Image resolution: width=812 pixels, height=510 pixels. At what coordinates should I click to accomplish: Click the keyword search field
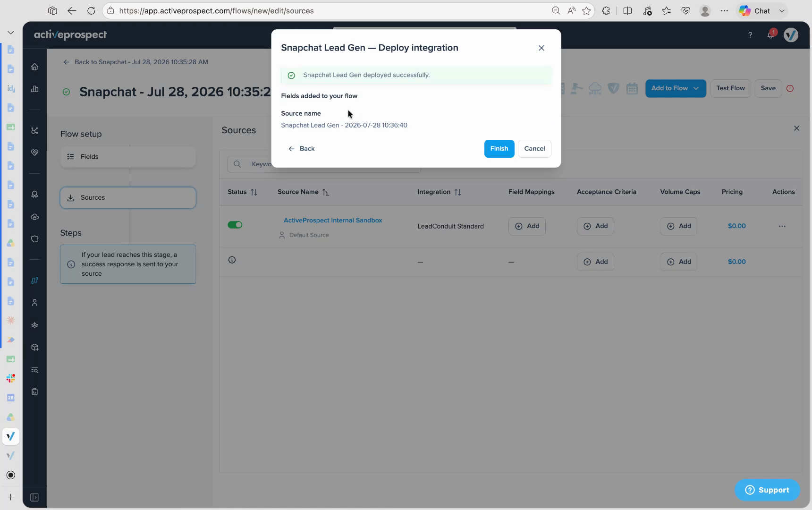(x=324, y=164)
